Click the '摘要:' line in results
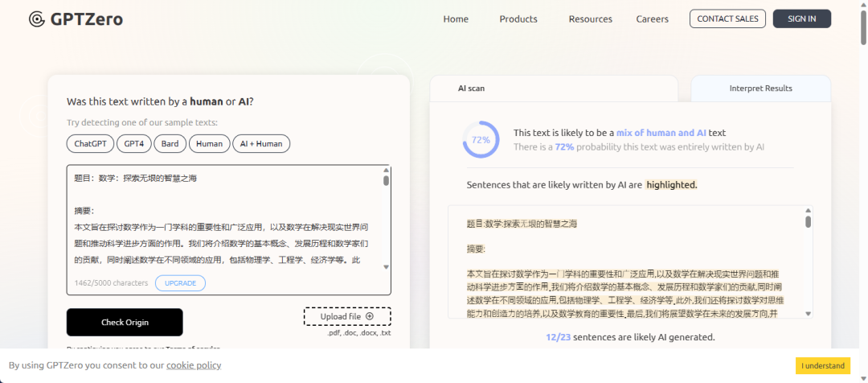This screenshot has width=868, height=383. pyautogui.click(x=476, y=249)
